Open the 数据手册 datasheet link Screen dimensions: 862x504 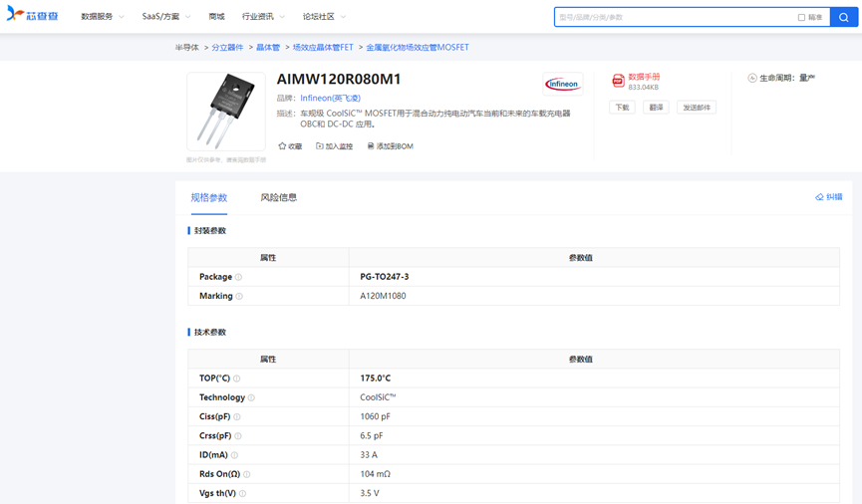click(644, 77)
